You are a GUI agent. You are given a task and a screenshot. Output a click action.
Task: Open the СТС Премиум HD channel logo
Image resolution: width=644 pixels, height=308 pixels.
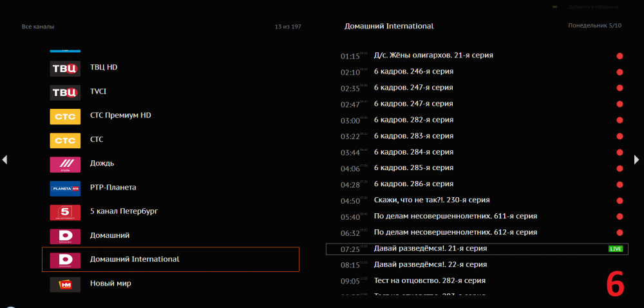pos(65,116)
